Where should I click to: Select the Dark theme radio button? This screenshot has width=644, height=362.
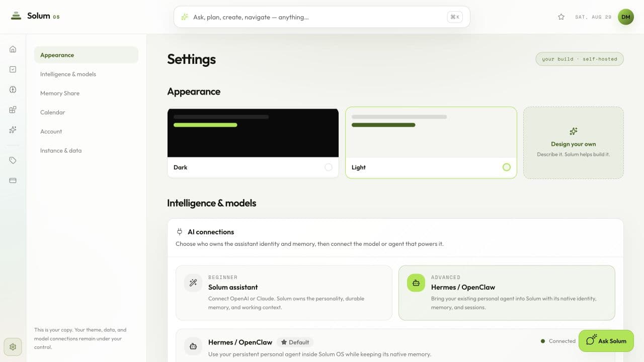tap(329, 167)
